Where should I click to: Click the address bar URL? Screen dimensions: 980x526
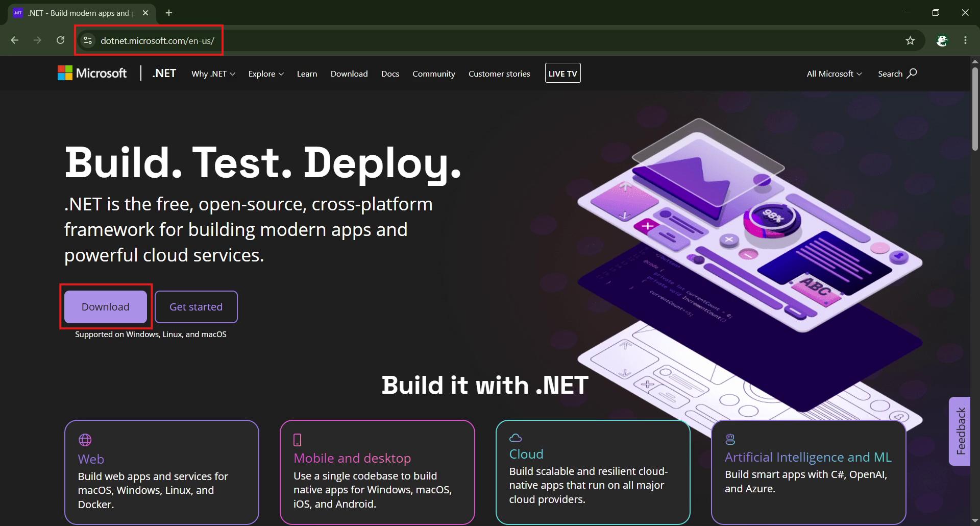click(157, 40)
